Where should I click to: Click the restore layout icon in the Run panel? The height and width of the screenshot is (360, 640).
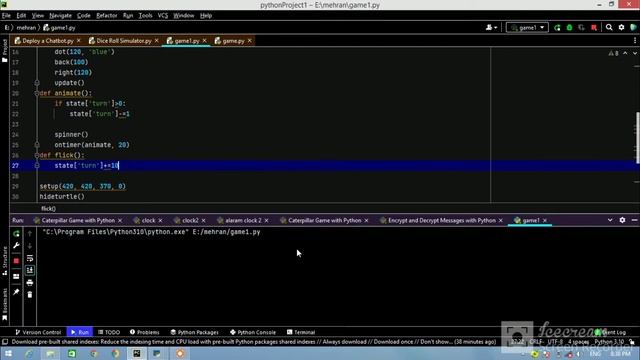tap(16, 277)
